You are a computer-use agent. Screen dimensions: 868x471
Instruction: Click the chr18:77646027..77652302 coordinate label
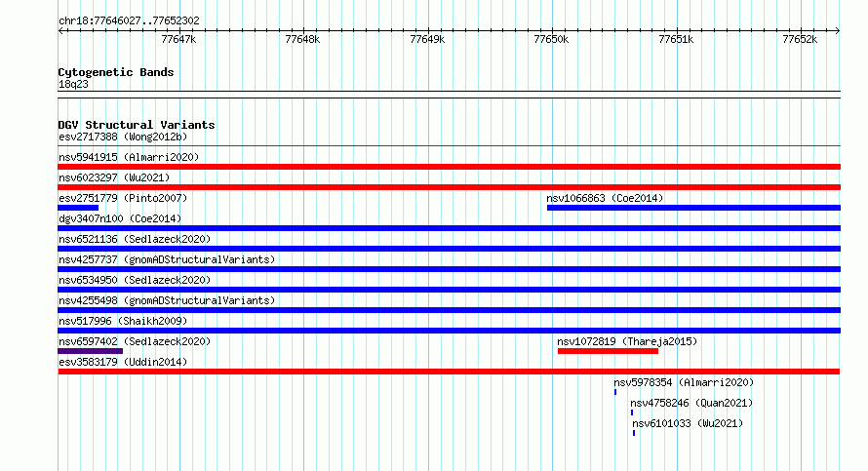click(x=129, y=20)
